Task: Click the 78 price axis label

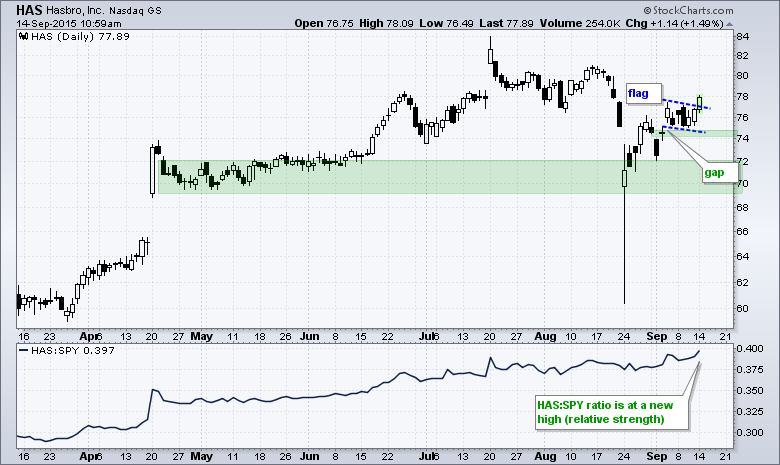Action: (x=743, y=96)
